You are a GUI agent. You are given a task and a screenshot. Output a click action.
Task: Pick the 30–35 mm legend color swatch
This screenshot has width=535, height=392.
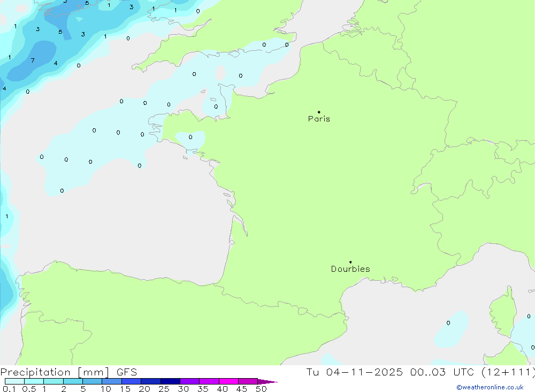(189, 381)
